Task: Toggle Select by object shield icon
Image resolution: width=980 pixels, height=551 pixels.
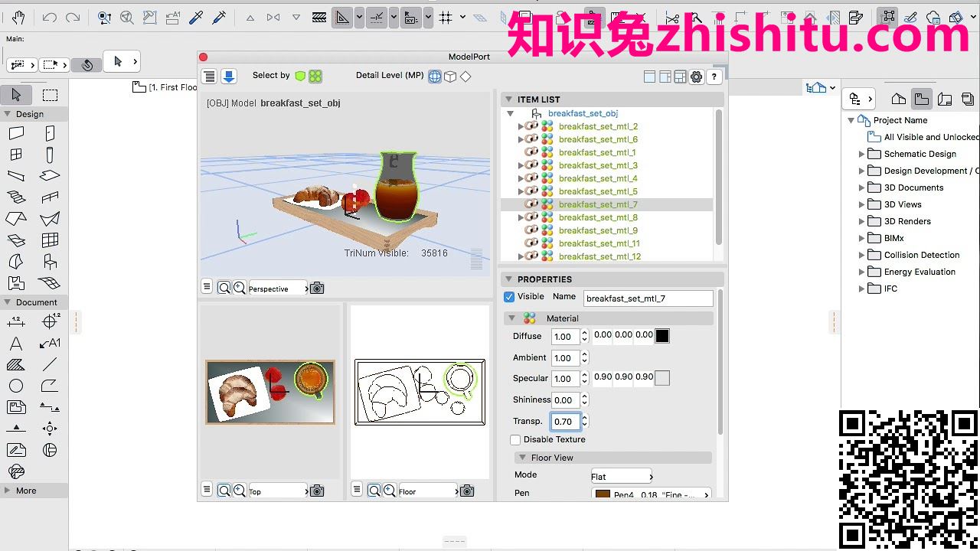Action: pyautogui.click(x=300, y=76)
